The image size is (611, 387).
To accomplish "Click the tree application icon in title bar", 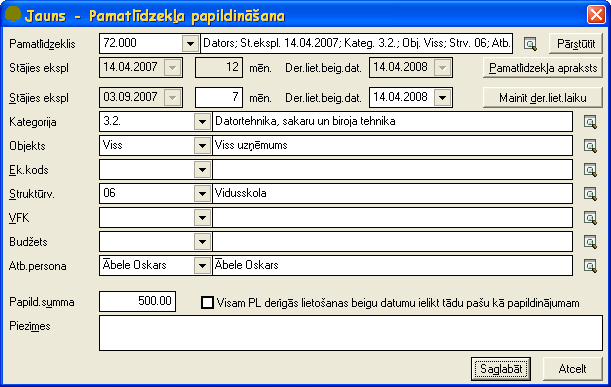I will (13, 15).
